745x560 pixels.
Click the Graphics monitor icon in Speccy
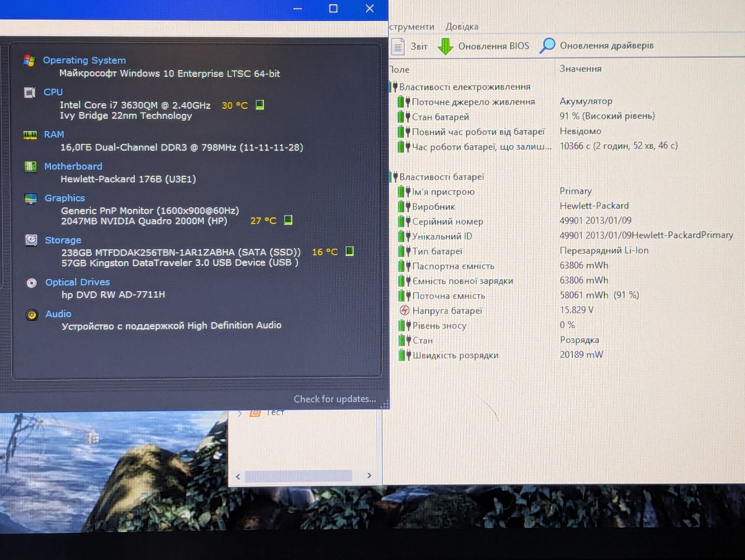(31, 199)
